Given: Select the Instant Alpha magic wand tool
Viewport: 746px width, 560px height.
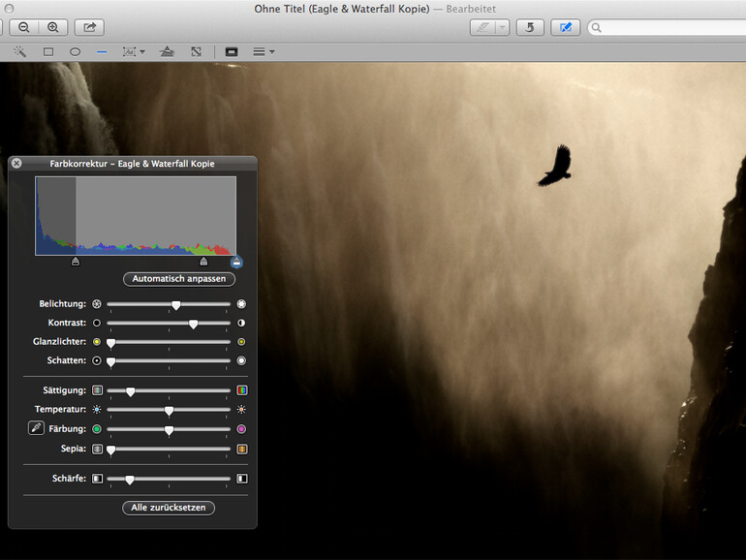Looking at the screenshot, I should pyautogui.click(x=19, y=51).
